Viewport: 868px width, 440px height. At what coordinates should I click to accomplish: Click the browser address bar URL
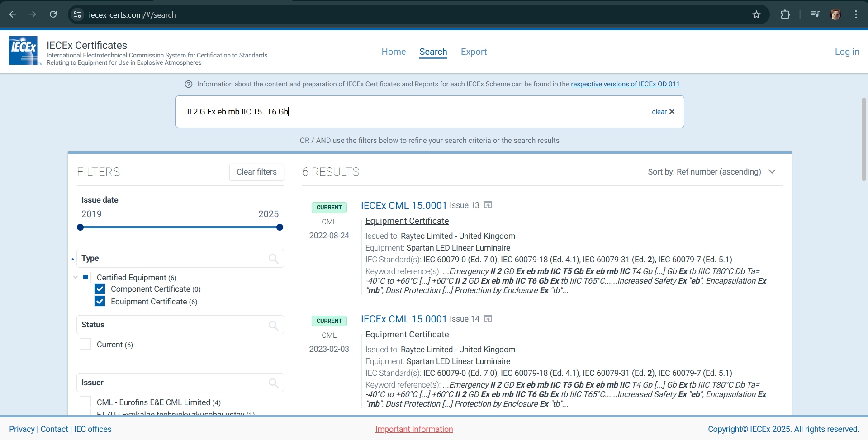133,15
